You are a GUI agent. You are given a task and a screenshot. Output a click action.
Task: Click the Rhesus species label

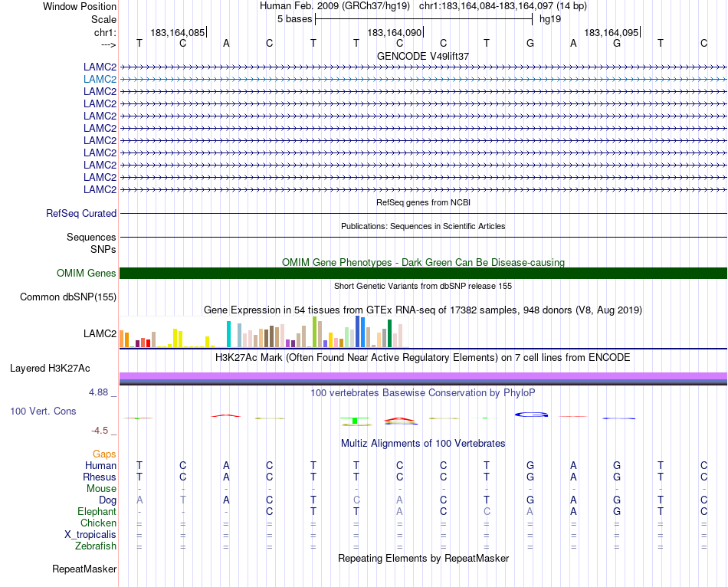click(100, 477)
